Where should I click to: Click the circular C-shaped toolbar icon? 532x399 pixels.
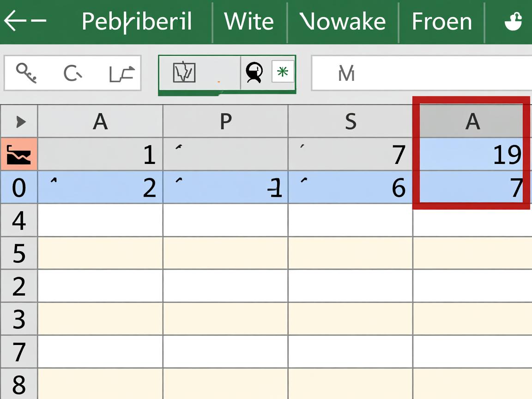(x=72, y=73)
